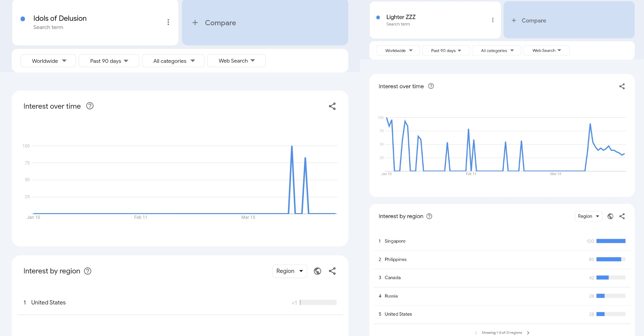Viewport: 644px width, 336px height.
Task: Expand the left Region resolution dropdown
Action: [x=289, y=271]
